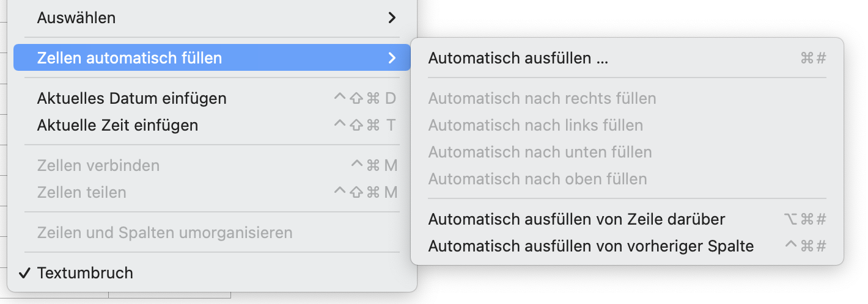Insert the current time via Aktuelle Zeit einfügen
Screen dimensions: 868x304
(117, 125)
